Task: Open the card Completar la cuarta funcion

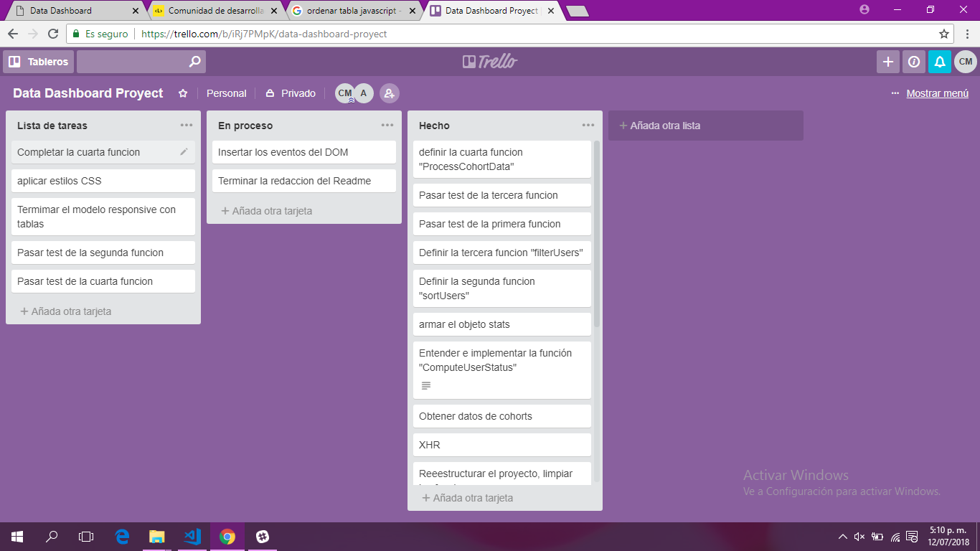Action: pyautogui.click(x=103, y=152)
